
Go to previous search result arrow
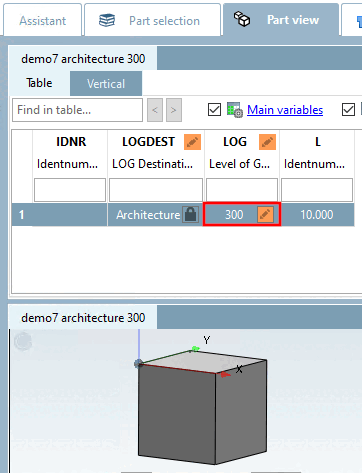155,110
